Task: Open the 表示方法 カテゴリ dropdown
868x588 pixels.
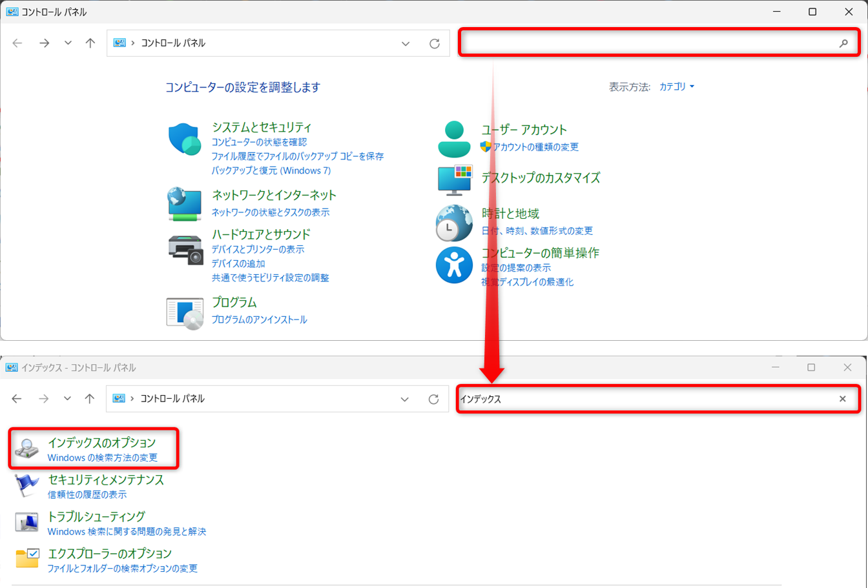Action: click(x=676, y=86)
